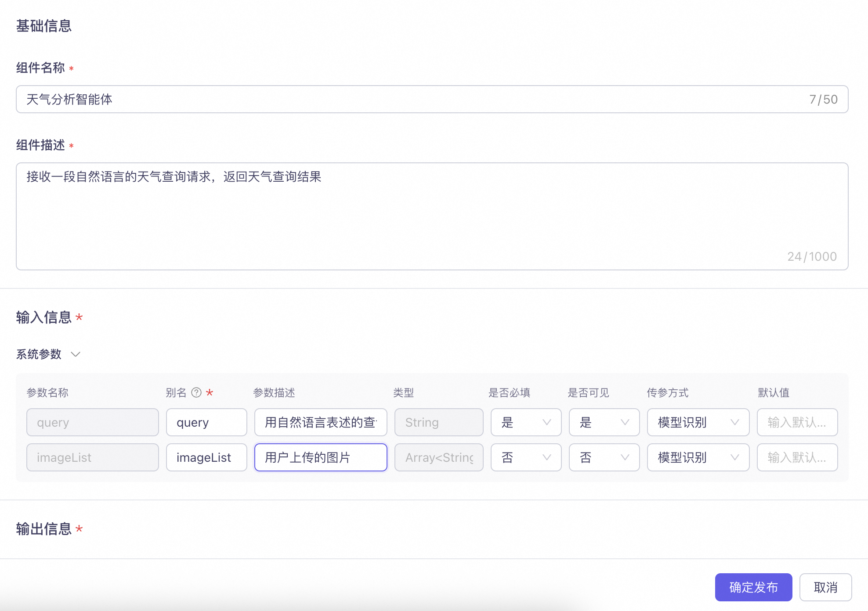Click the 取消 button
The height and width of the screenshot is (611, 868).
(825, 587)
